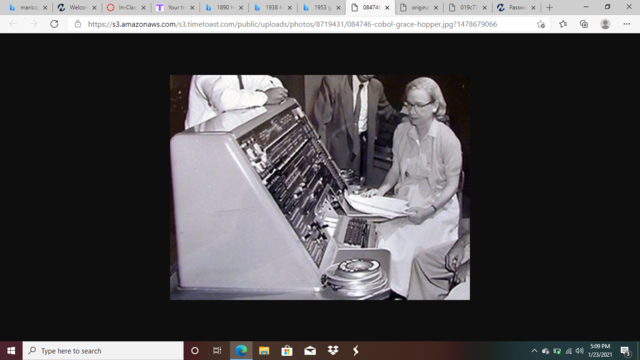Click the Grace Hopper photo
This screenshot has height=360, width=640.
coord(320,187)
